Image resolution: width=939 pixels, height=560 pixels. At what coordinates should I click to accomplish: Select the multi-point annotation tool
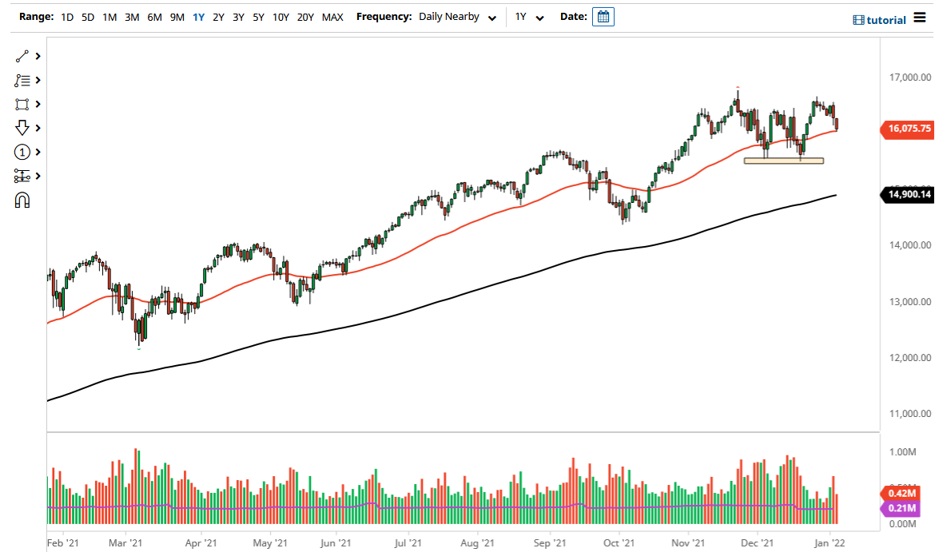(22, 80)
